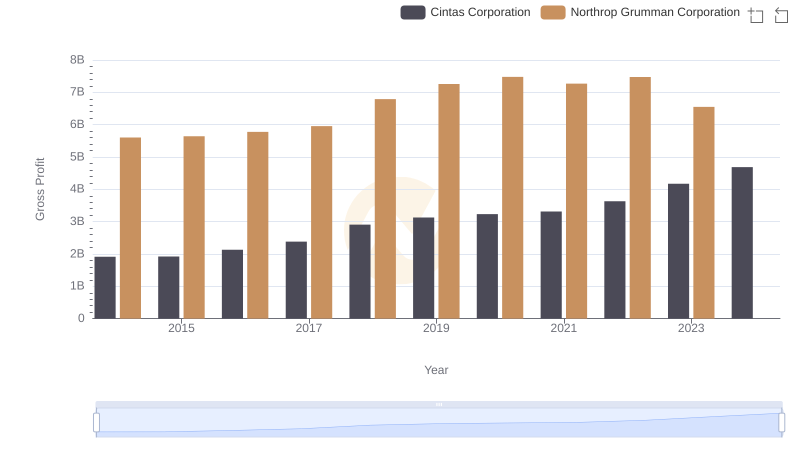The image size is (800, 461).
Task: Select the Northrop Grumman bar for 2018
Action: tap(385, 209)
